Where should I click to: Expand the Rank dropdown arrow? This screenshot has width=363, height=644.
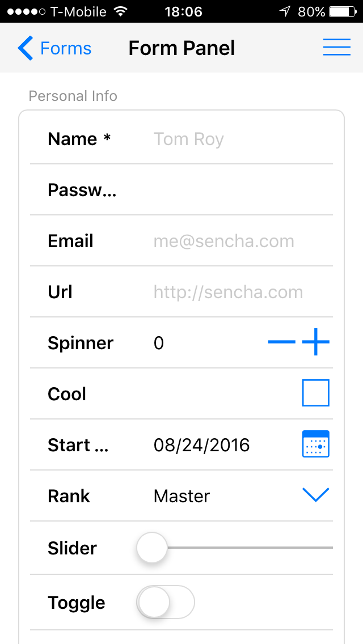[316, 495]
